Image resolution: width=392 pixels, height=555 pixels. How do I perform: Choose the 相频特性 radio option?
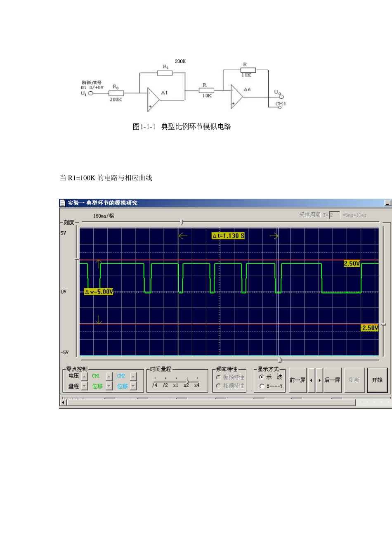[x=219, y=386]
